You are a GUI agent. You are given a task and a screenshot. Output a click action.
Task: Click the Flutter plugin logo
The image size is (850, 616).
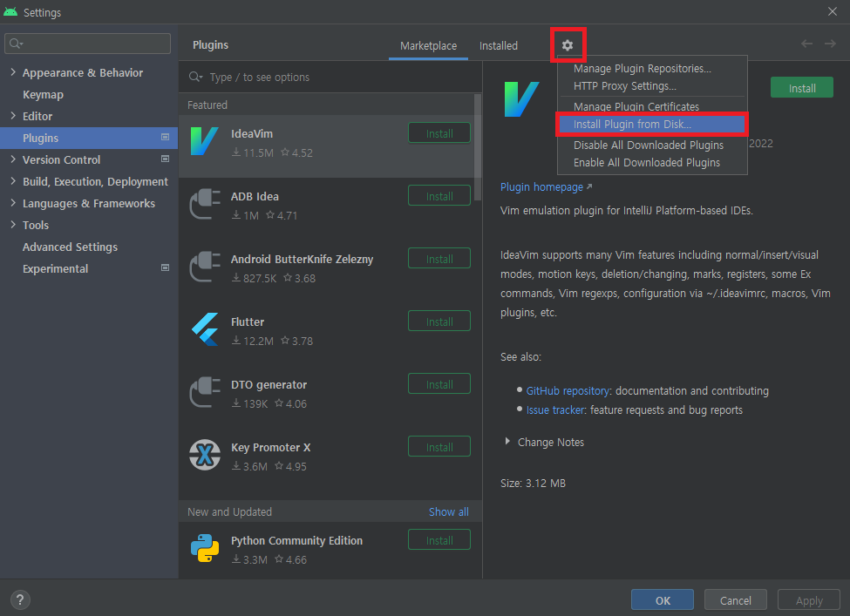click(204, 329)
